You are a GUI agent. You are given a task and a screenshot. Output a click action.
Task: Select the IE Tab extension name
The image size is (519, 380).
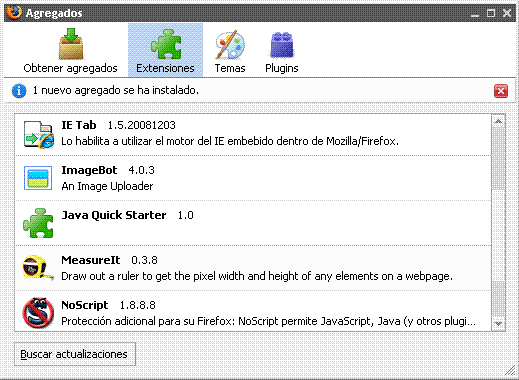pos(79,125)
